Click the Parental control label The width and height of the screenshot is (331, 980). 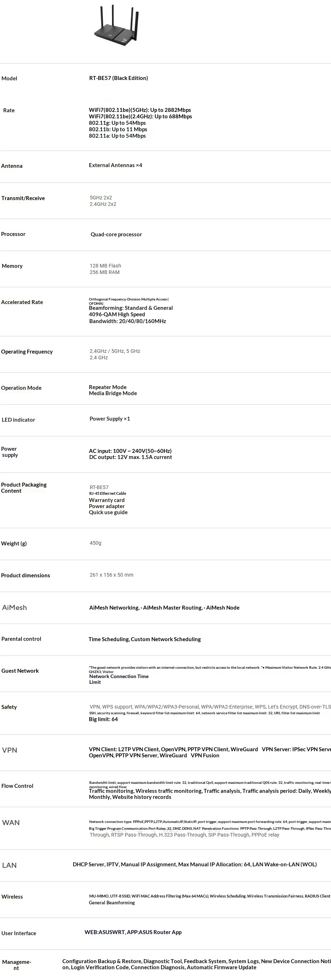coord(21,639)
